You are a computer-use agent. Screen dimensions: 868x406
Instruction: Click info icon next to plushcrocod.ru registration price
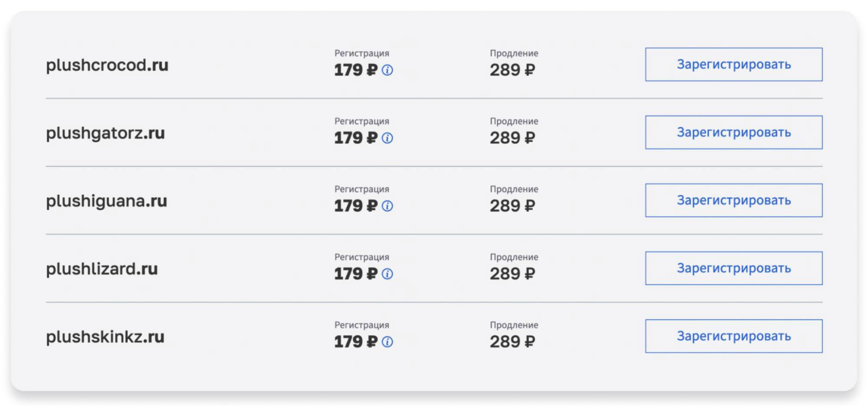point(387,70)
